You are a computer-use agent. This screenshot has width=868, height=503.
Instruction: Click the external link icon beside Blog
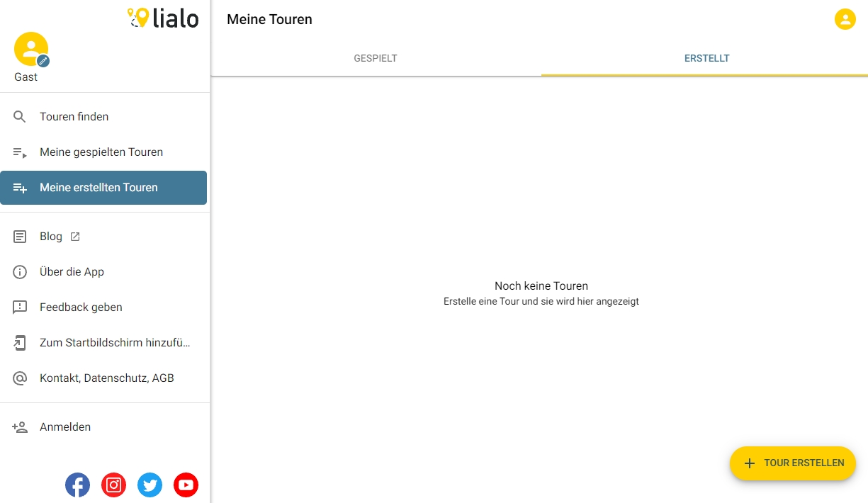tap(75, 237)
